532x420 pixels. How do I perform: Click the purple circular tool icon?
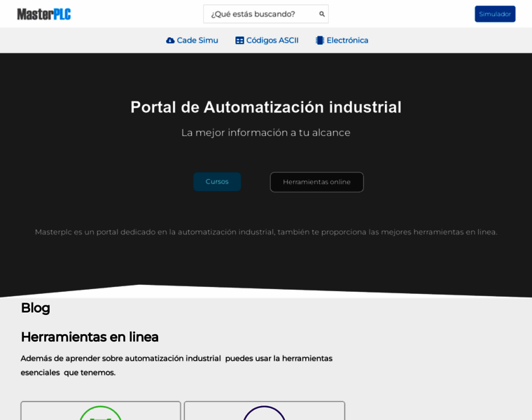(264, 414)
